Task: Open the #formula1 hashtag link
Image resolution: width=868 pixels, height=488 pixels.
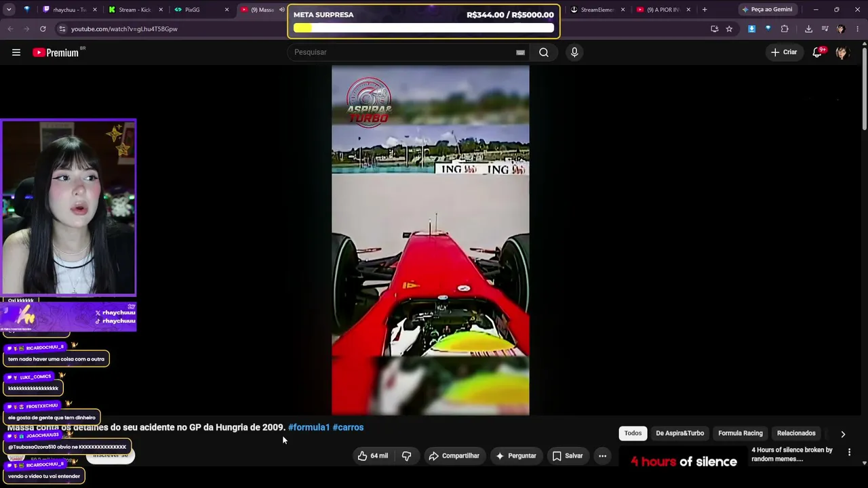Action: coord(309,428)
